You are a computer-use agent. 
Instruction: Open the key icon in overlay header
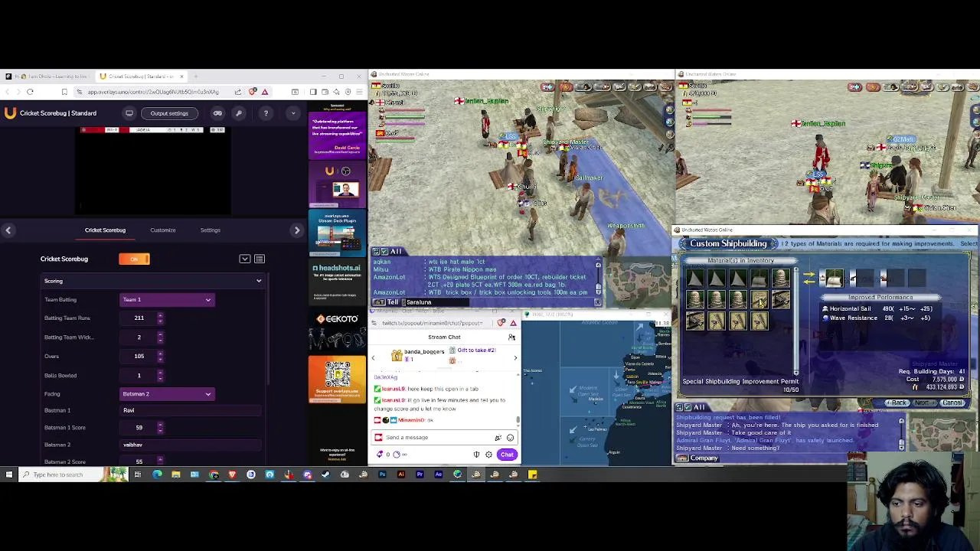click(239, 113)
